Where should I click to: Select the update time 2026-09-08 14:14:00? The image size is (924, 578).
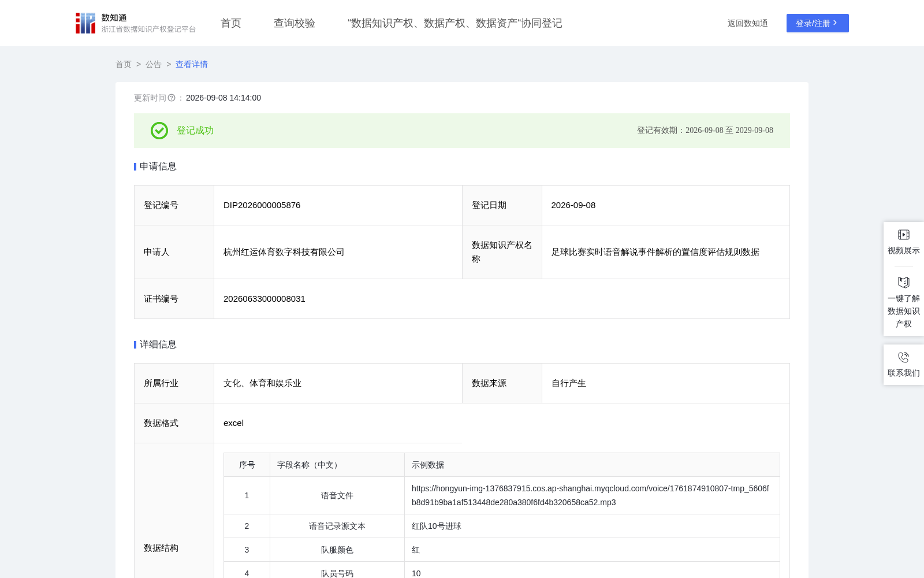pyautogui.click(x=223, y=98)
